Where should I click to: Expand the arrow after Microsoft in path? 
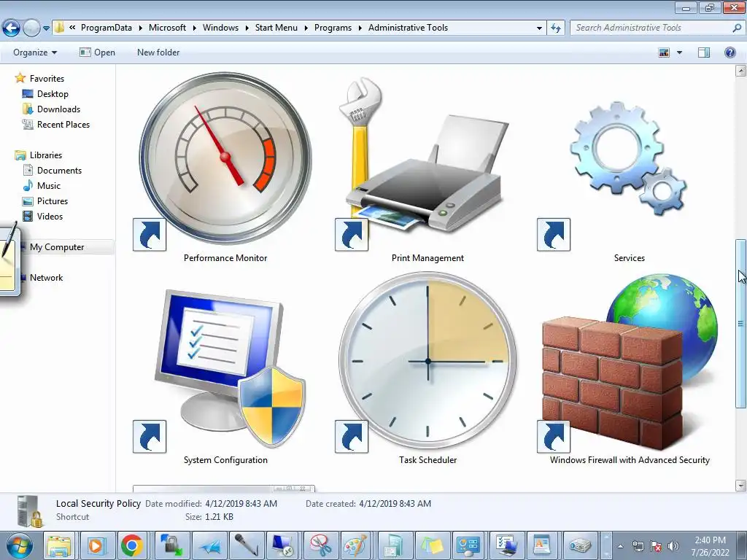point(194,28)
